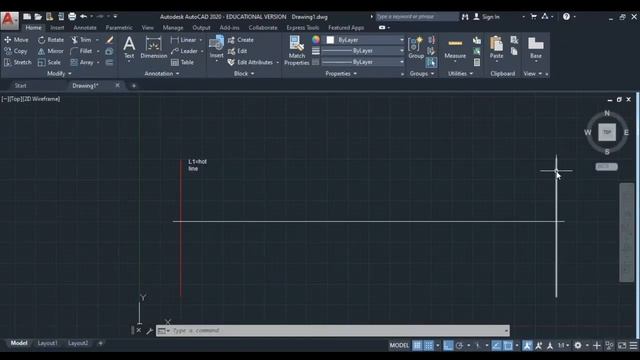
Task: Select the Rotate tool
Action: (x=51, y=40)
